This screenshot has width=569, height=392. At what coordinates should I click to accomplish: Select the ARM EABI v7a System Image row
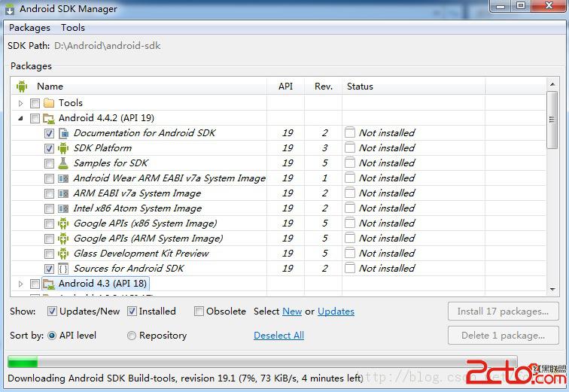click(278, 193)
